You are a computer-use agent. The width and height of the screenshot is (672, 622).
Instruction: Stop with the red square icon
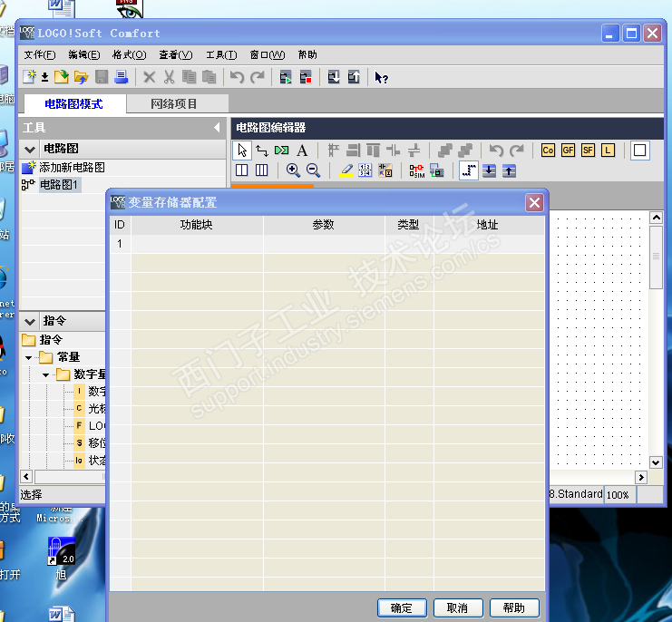coord(306,77)
